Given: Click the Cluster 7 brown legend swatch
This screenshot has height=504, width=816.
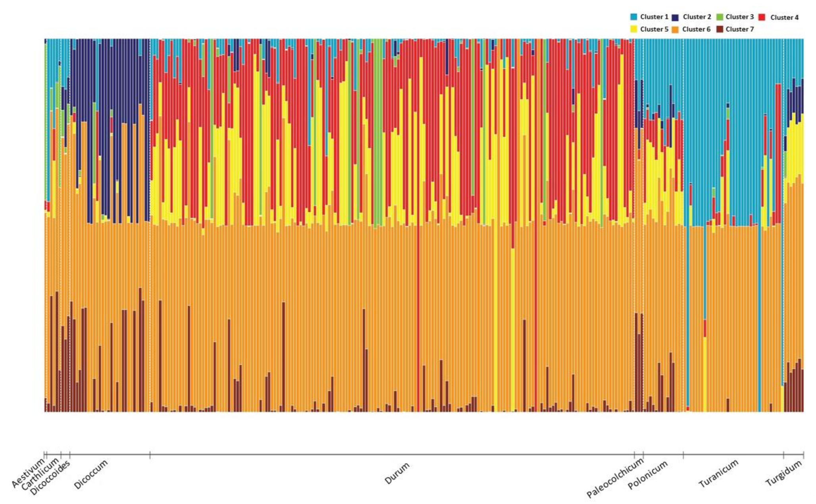Looking at the screenshot, I should point(720,29).
